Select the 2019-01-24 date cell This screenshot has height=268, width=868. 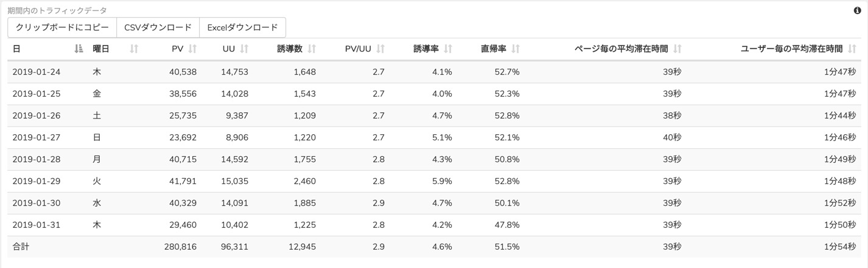pyautogui.click(x=37, y=72)
